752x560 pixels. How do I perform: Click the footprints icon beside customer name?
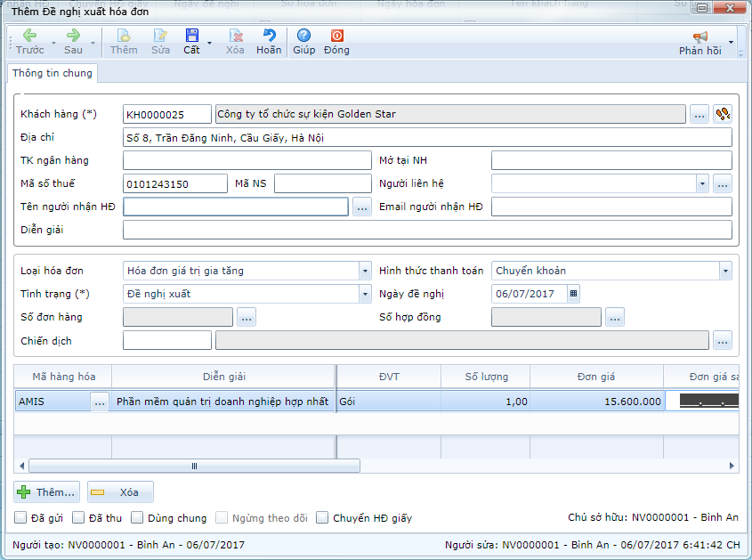[x=723, y=114]
